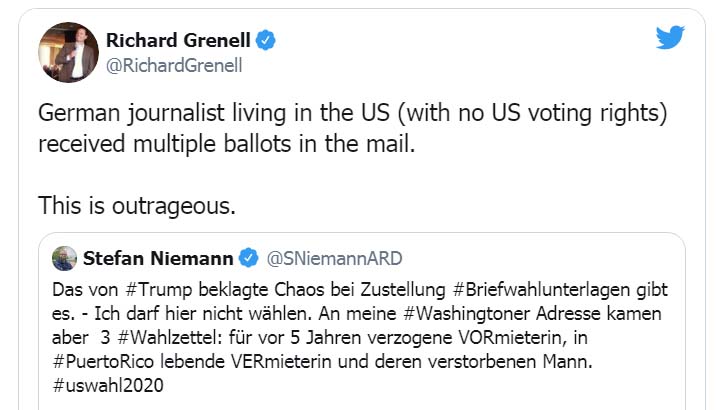Open the Stefan Niemann display name
This screenshot has height=410, width=716.
[x=158, y=258]
